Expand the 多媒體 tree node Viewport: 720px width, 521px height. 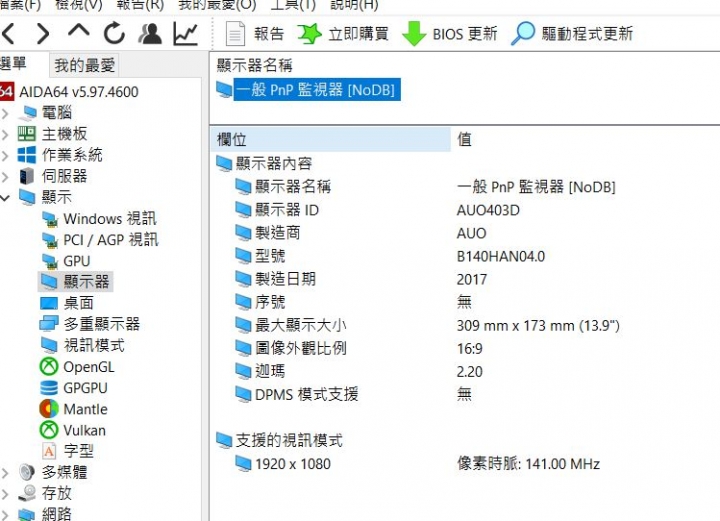click(x=5, y=473)
